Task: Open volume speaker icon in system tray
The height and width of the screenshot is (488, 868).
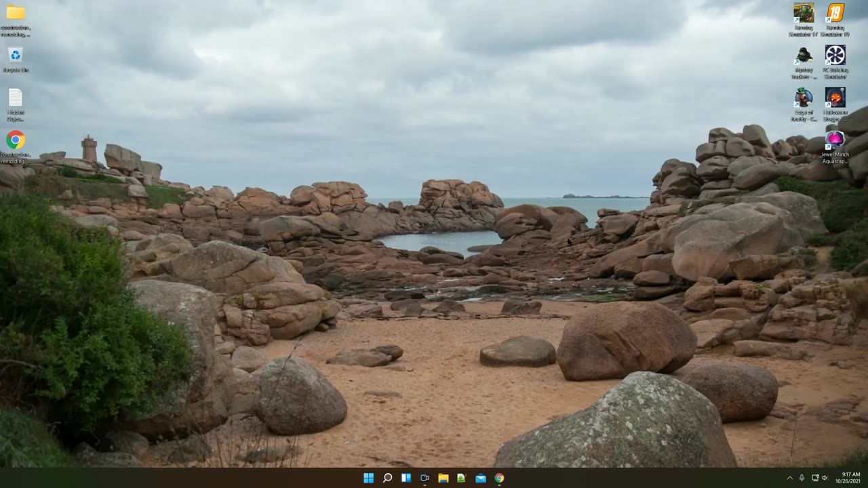Action: coord(825,478)
